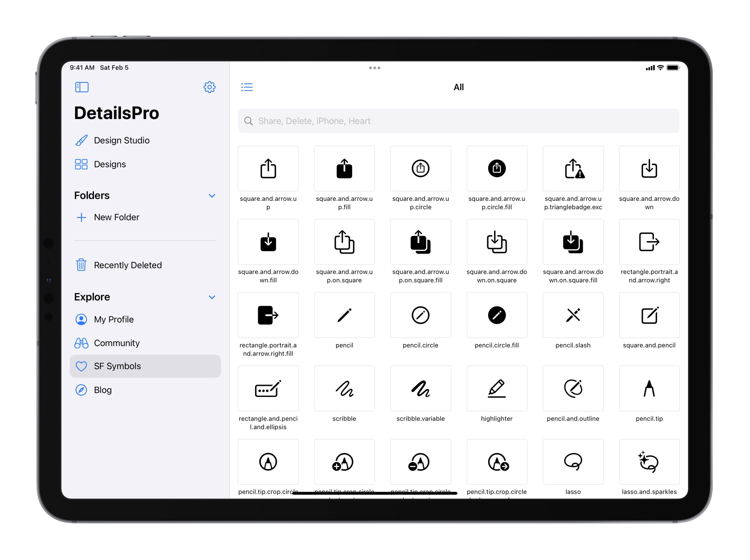Switch to the Design Studio section

[x=122, y=141]
